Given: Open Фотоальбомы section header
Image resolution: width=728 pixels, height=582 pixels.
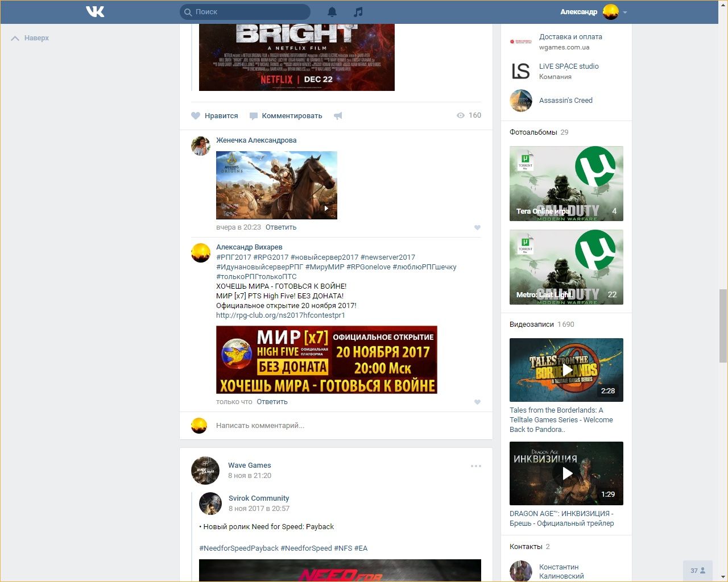Looking at the screenshot, I should [533, 132].
